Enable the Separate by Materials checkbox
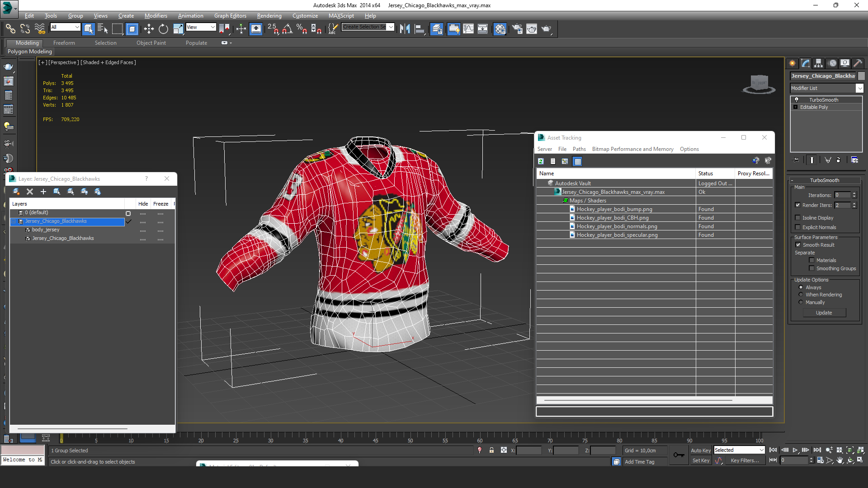Viewport: 868px width, 488px height. point(811,260)
